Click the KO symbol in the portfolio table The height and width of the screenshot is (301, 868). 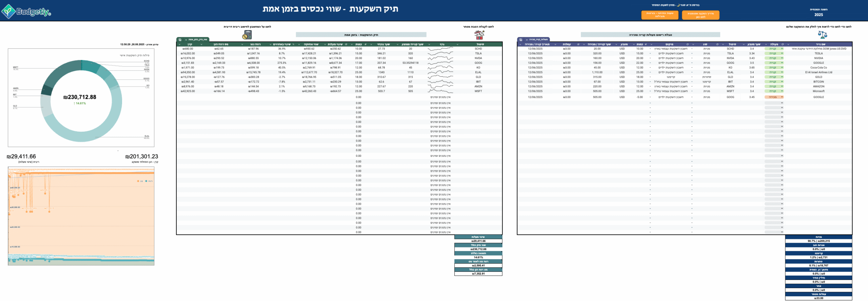(478, 68)
